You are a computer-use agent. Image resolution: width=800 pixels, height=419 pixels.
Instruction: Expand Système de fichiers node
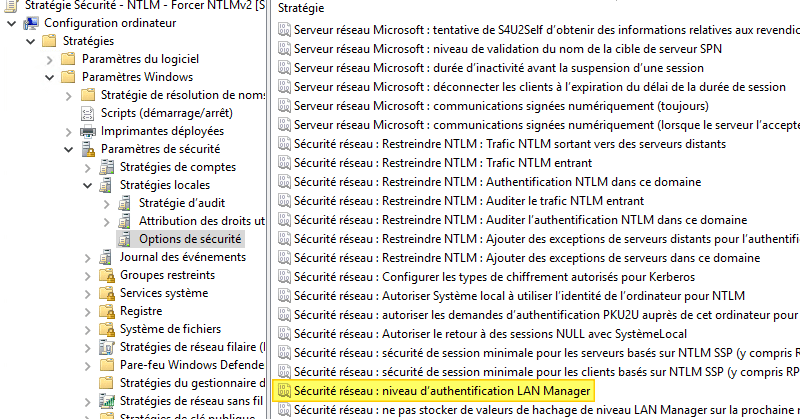pos(87,330)
